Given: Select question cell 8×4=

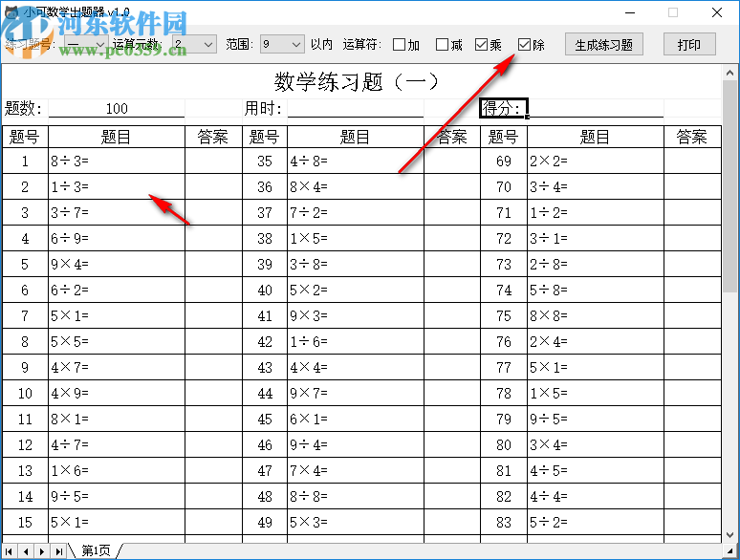Looking at the screenshot, I should 356,186.
